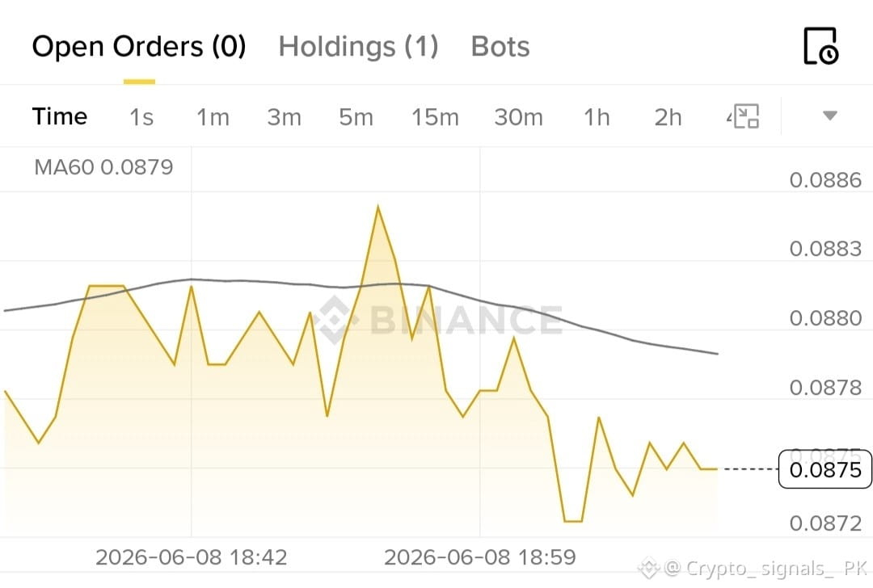873x588 pixels.
Task: Expand more timeframe options with the triangle arrow
Action: pos(829,115)
